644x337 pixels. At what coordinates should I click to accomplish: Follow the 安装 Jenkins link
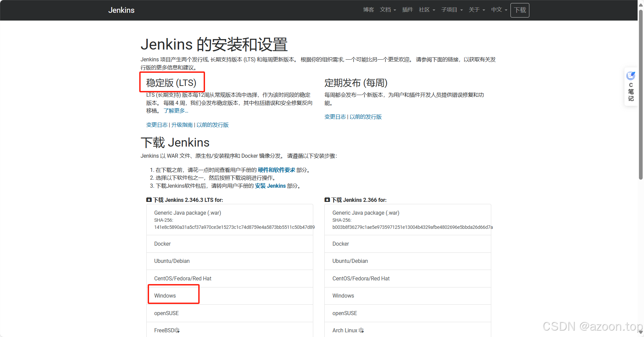270,186
